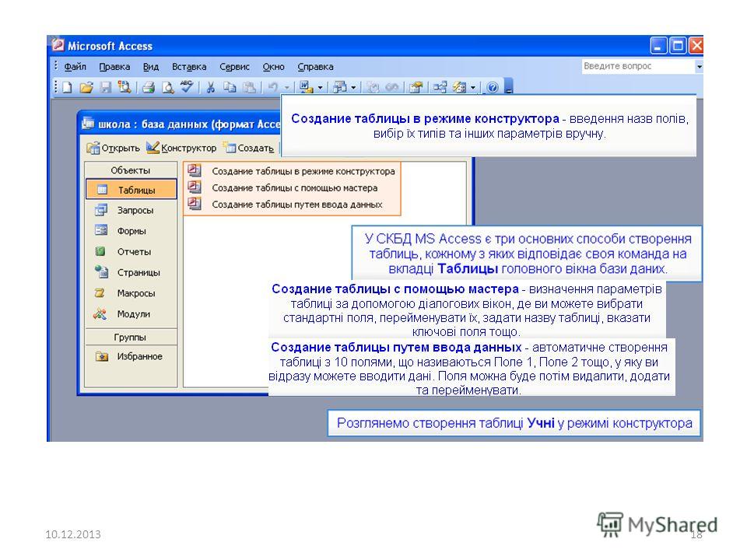Minimize the Microsoft Access window
The height and width of the screenshot is (560, 747).
pyautogui.click(x=658, y=46)
